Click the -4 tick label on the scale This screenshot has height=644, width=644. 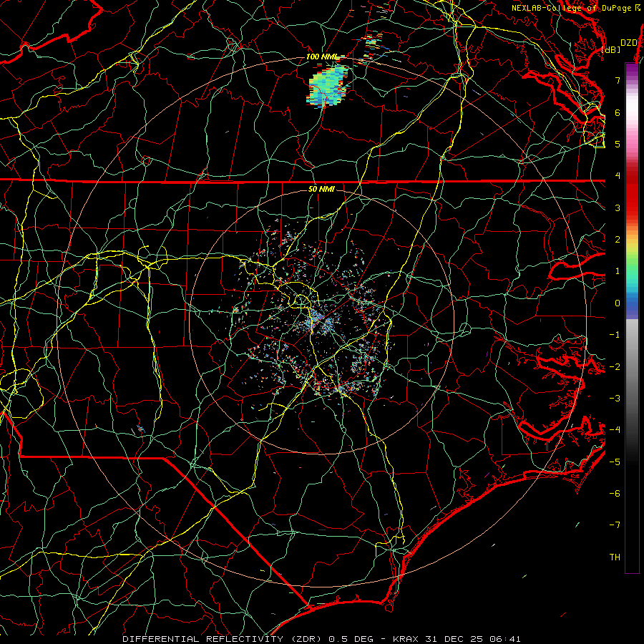click(615, 430)
